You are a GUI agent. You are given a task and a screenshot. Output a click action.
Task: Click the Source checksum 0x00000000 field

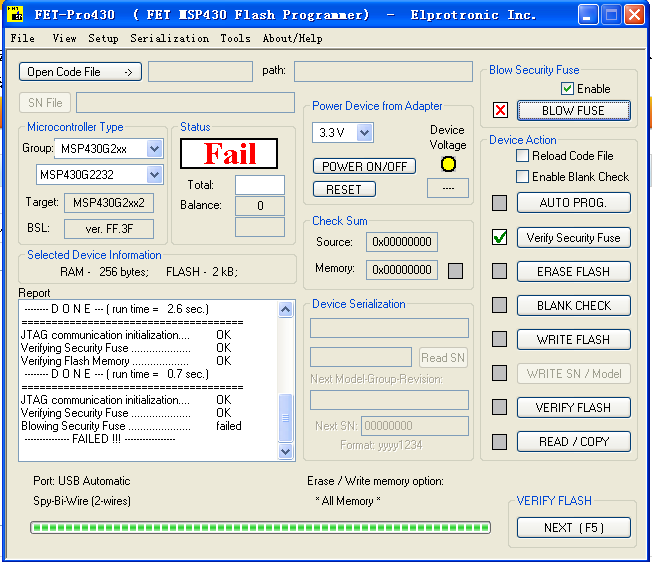click(x=402, y=242)
